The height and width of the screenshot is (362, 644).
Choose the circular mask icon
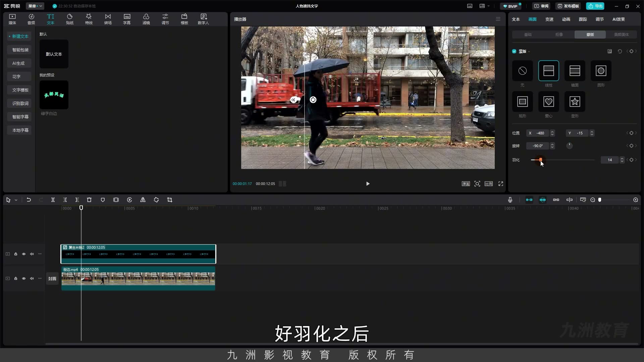pos(601,71)
